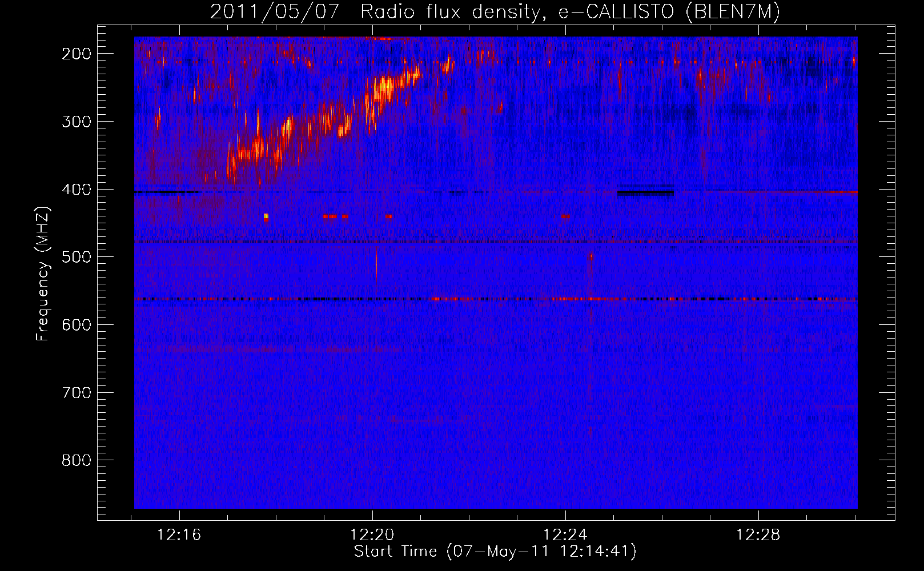The height and width of the screenshot is (571, 924).
Task: Click the 400 frequency tick label
Action: [77, 190]
